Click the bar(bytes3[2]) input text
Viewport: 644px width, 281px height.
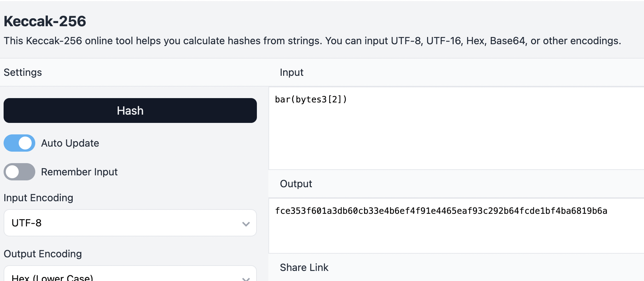click(311, 100)
